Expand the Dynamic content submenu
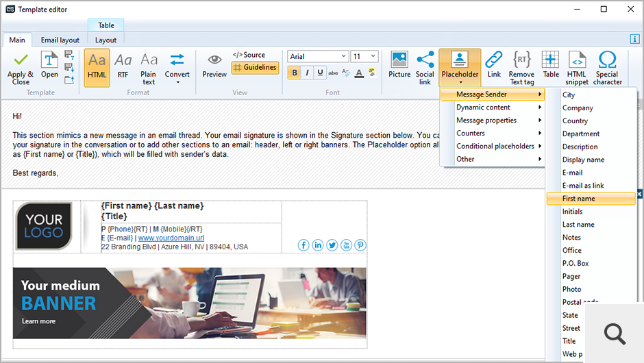 [493, 107]
